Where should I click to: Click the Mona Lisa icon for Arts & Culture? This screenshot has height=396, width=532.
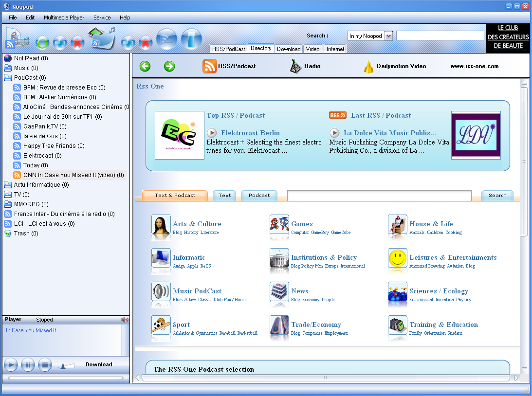point(161,224)
